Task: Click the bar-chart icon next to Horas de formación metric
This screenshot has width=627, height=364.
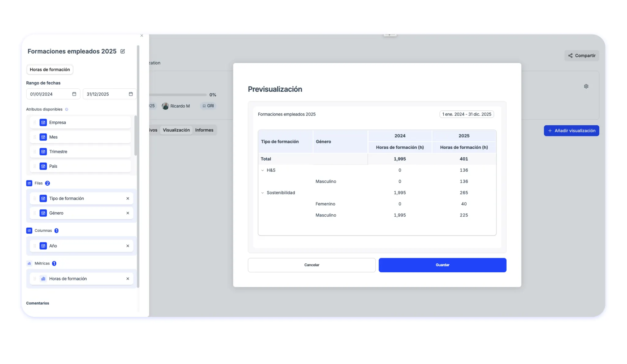Action: click(43, 278)
